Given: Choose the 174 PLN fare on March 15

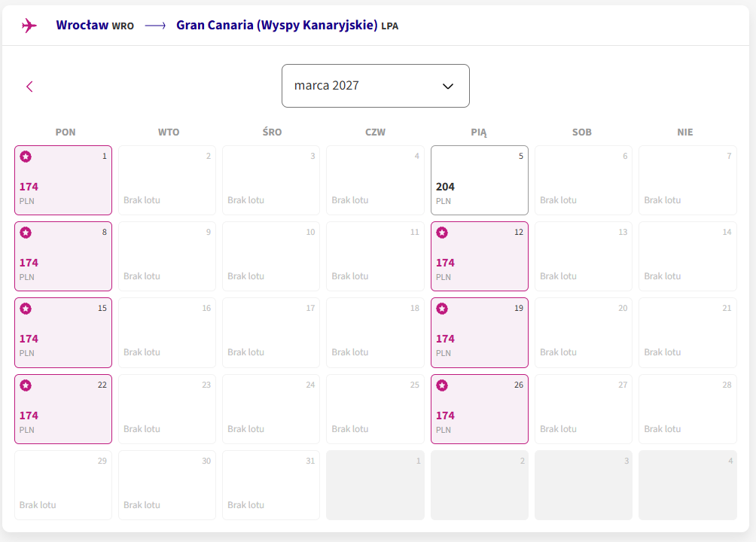Looking at the screenshot, I should coord(63,333).
